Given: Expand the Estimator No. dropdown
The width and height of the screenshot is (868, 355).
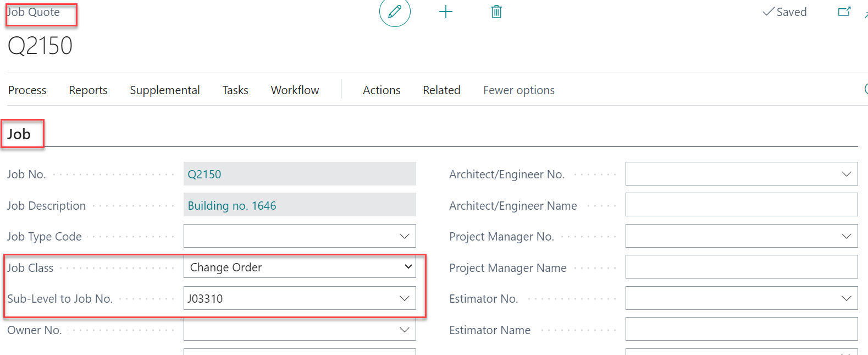Looking at the screenshot, I should tap(846, 298).
